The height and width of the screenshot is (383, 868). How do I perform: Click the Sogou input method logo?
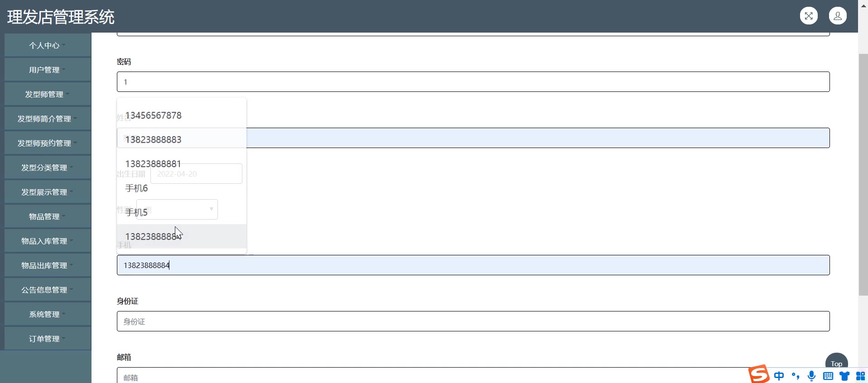pyautogui.click(x=758, y=375)
